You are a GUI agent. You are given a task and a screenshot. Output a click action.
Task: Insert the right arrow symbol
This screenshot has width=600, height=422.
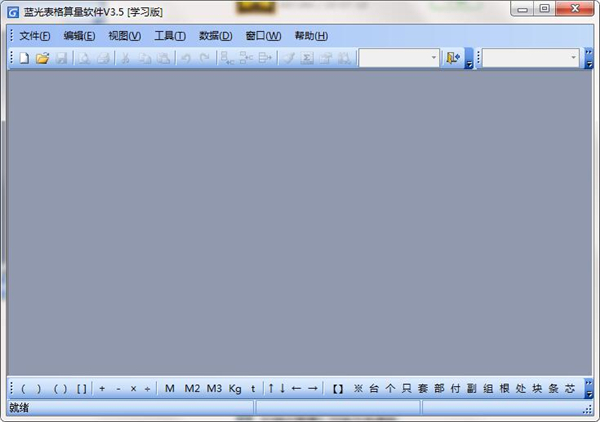312,388
